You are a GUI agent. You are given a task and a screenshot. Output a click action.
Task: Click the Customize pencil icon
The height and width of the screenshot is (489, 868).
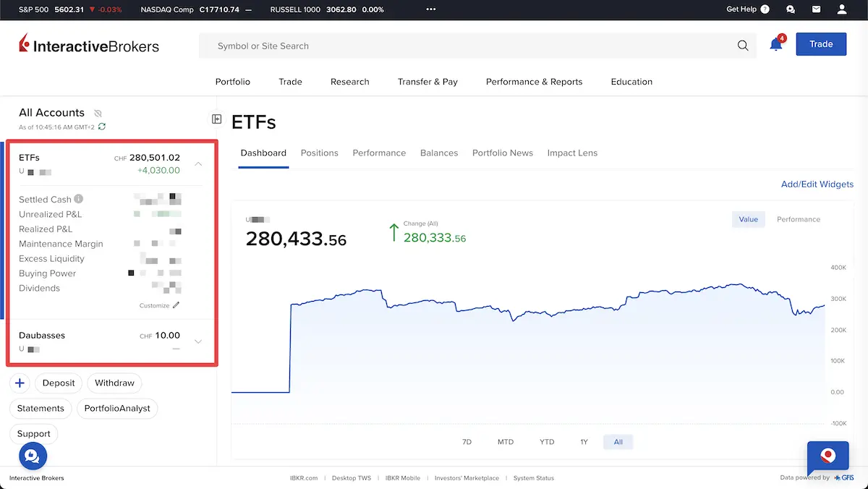click(x=176, y=305)
